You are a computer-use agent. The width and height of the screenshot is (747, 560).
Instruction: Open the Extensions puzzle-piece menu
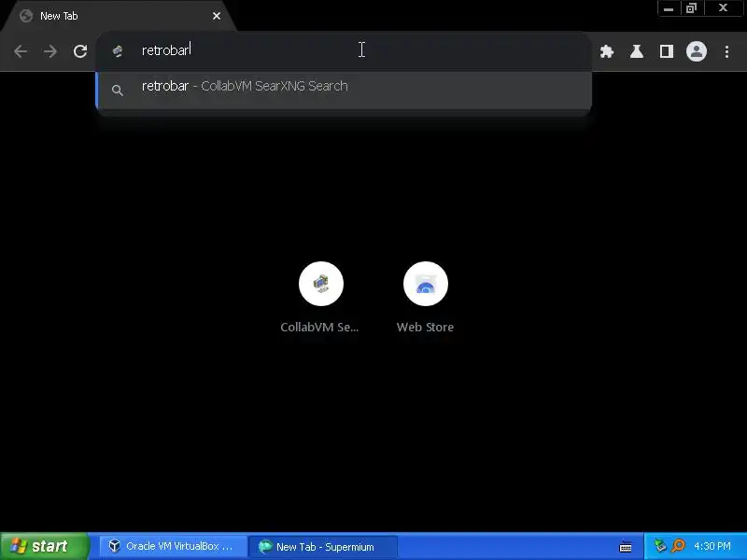[x=606, y=51]
